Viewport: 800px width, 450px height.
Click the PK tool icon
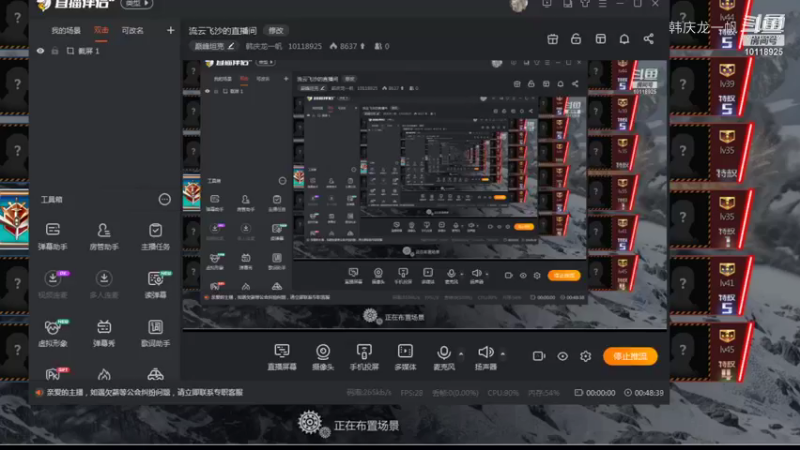pos(53,375)
